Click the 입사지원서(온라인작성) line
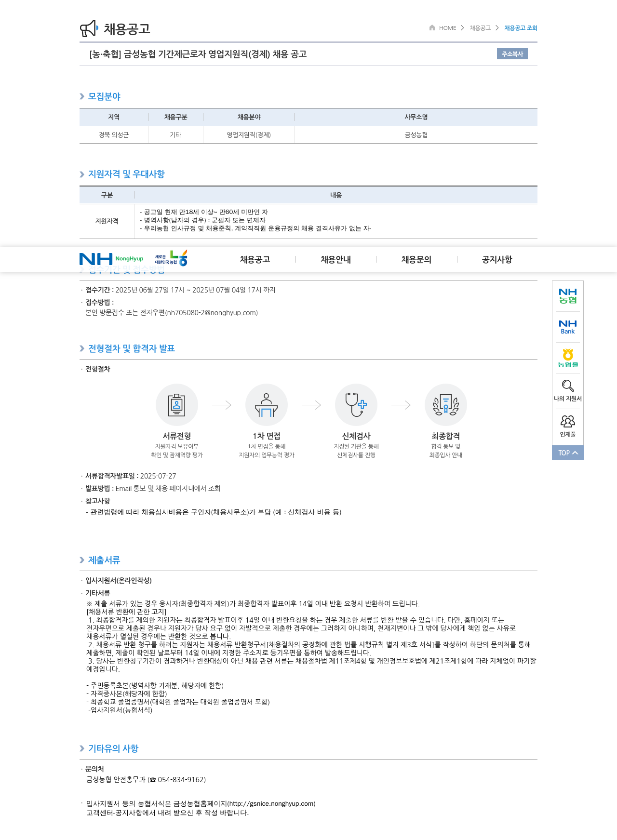 click(119, 581)
